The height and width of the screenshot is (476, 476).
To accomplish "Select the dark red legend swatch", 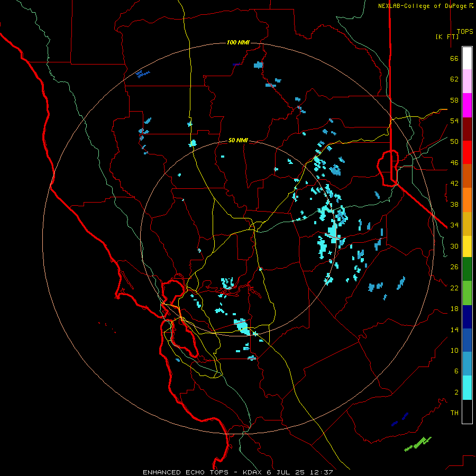I will tap(467, 129).
